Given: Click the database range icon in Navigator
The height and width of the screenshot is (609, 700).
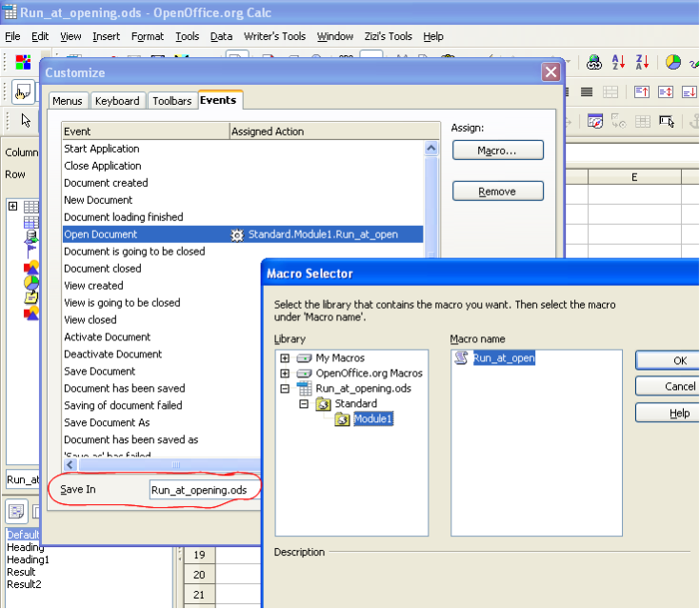Looking at the screenshot, I should [x=31, y=235].
